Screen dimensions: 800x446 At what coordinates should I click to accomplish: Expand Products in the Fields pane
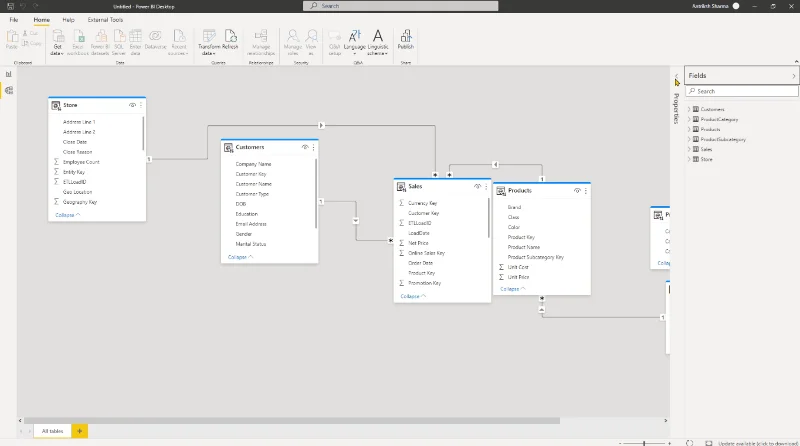tap(689, 129)
